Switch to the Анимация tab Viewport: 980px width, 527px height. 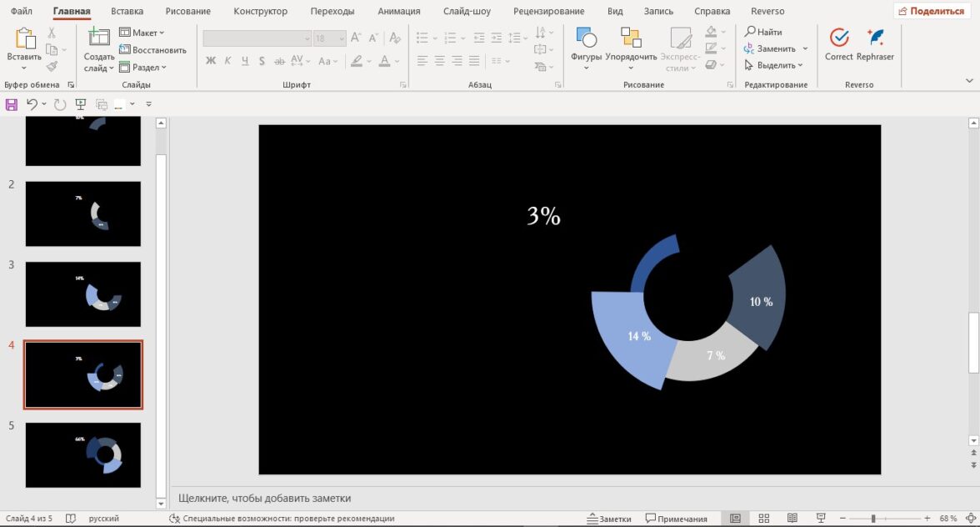(398, 12)
